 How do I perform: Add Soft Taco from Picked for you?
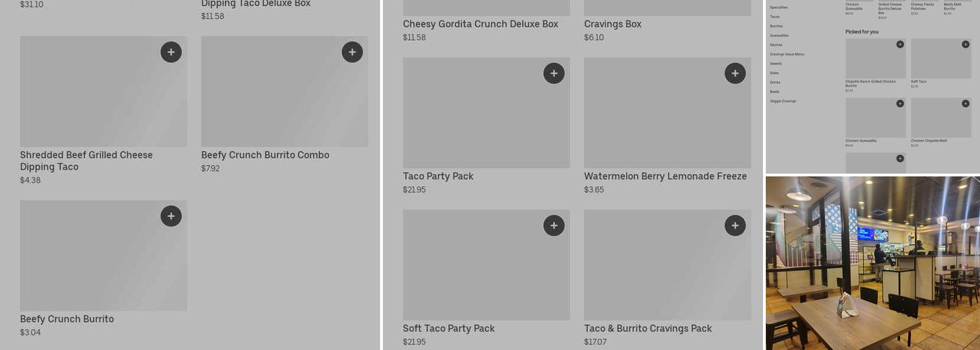point(965,44)
